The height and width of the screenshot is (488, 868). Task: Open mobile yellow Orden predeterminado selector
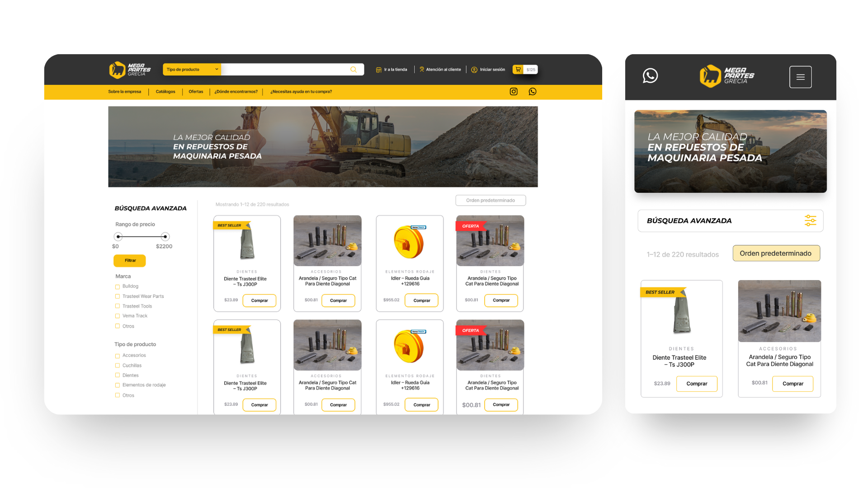tap(776, 253)
